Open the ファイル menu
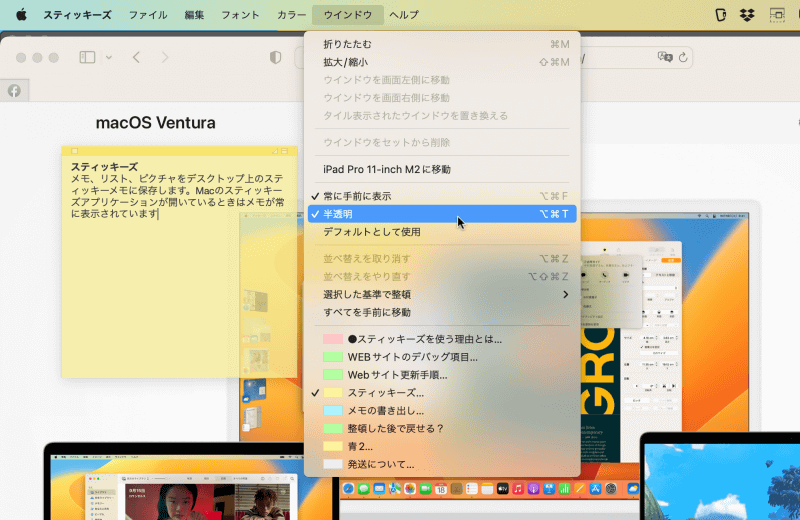The width and height of the screenshot is (800, 520). 148,15
